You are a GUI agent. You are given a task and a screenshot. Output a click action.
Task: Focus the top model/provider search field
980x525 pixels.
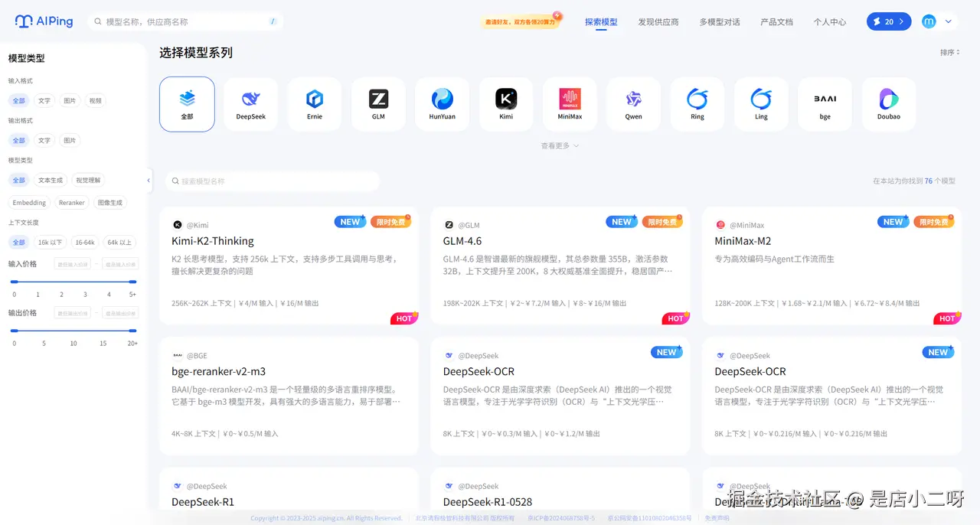tap(185, 21)
